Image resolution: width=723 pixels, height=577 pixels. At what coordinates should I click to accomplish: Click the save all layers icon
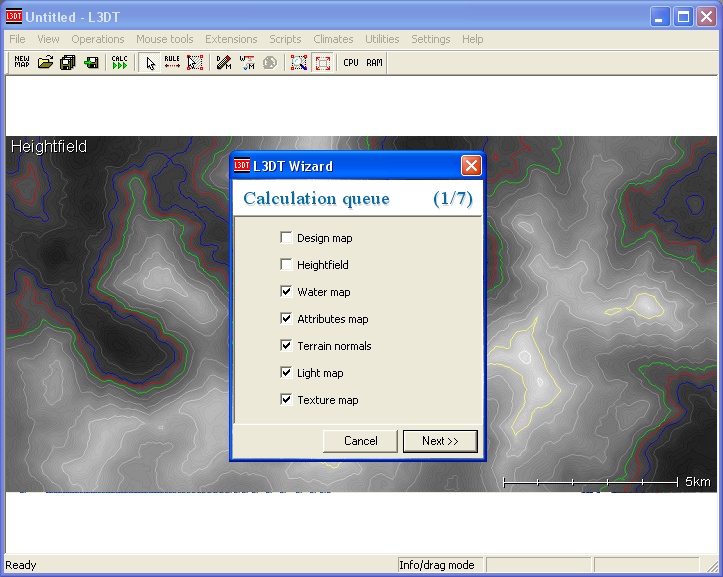point(68,62)
